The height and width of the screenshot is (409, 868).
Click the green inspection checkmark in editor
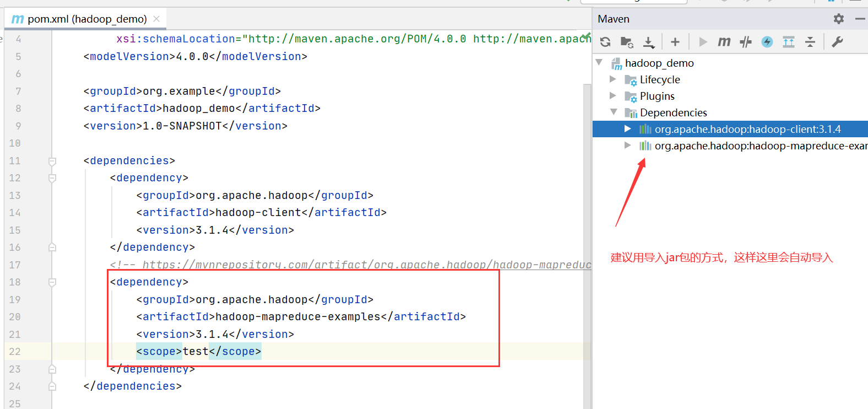click(585, 37)
